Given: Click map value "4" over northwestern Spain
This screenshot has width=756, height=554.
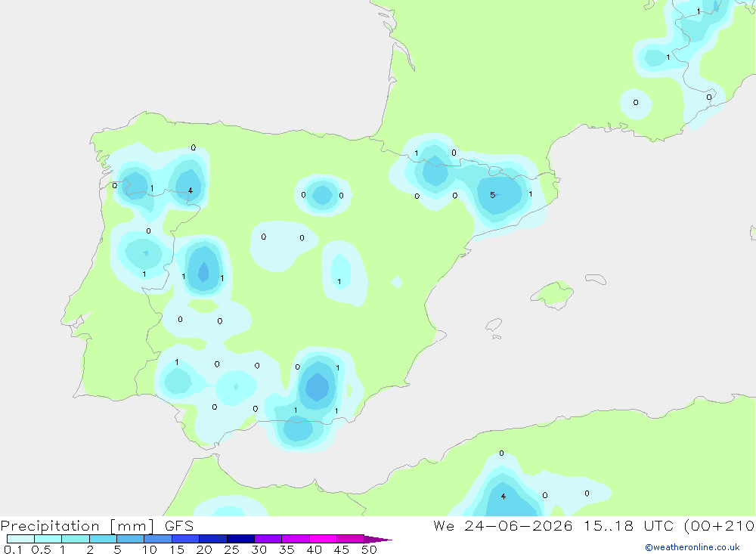Looking at the screenshot, I should pyautogui.click(x=191, y=190).
